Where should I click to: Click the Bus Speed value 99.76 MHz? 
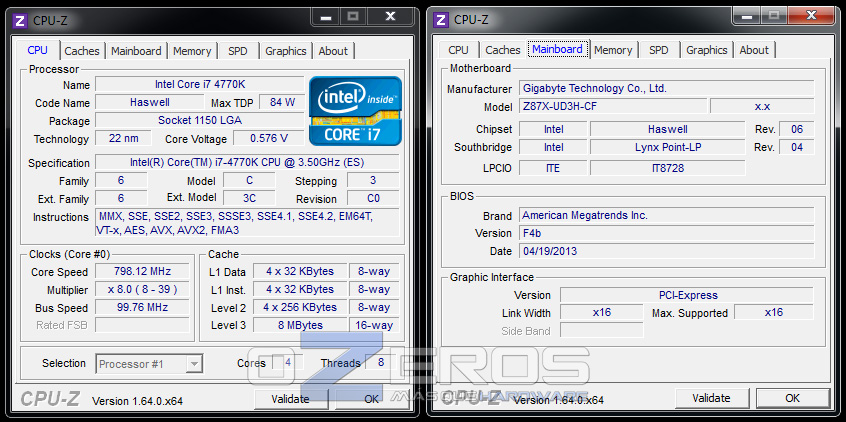(x=142, y=307)
